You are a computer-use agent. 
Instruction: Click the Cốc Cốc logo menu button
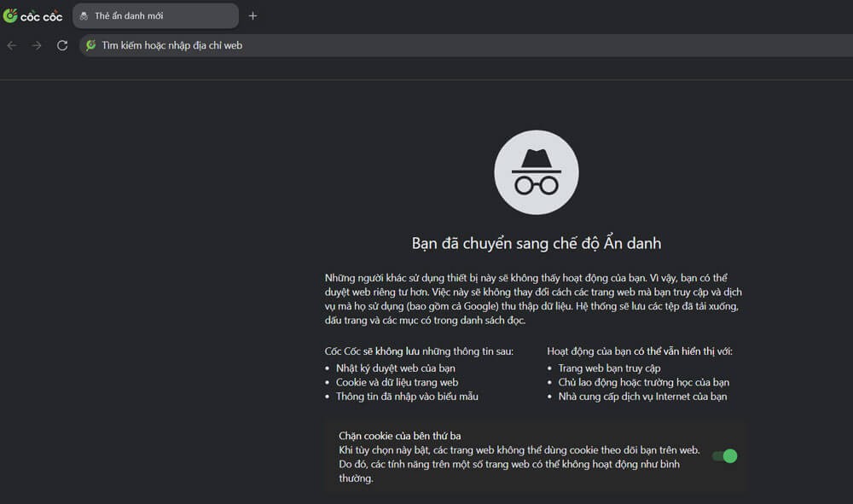point(33,15)
